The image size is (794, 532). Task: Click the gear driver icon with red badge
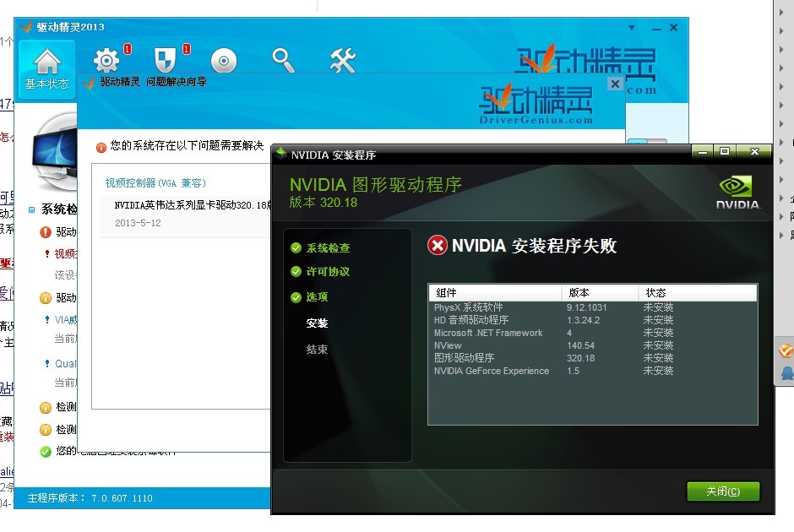tap(106, 60)
